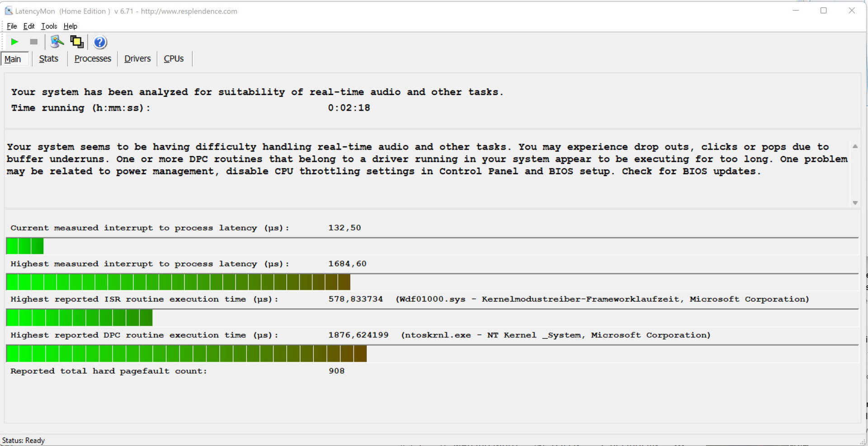Image resolution: width=868 pixels, height=446 pixels.
Task: Click the pagefault count value 908
Action: coord(336,370)
